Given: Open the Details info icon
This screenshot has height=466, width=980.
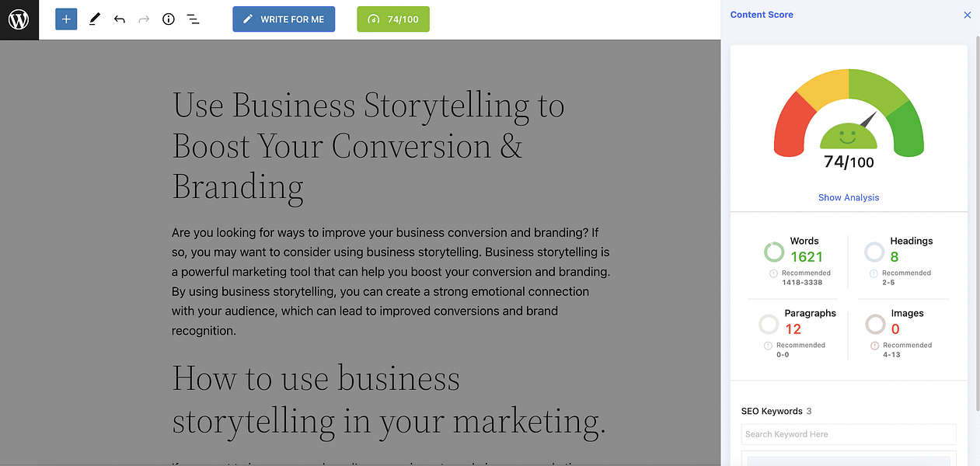Looking at the screenshot, I should 169,19.
